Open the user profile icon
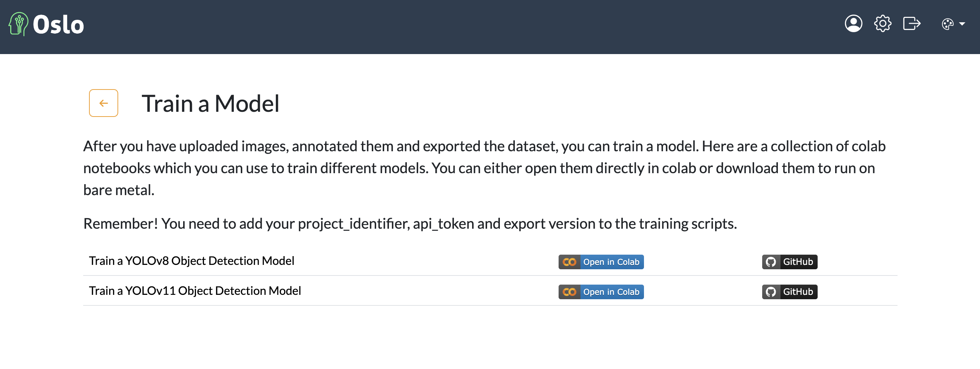The width and height of the screenshot is (980, 369). coord(853,24)
